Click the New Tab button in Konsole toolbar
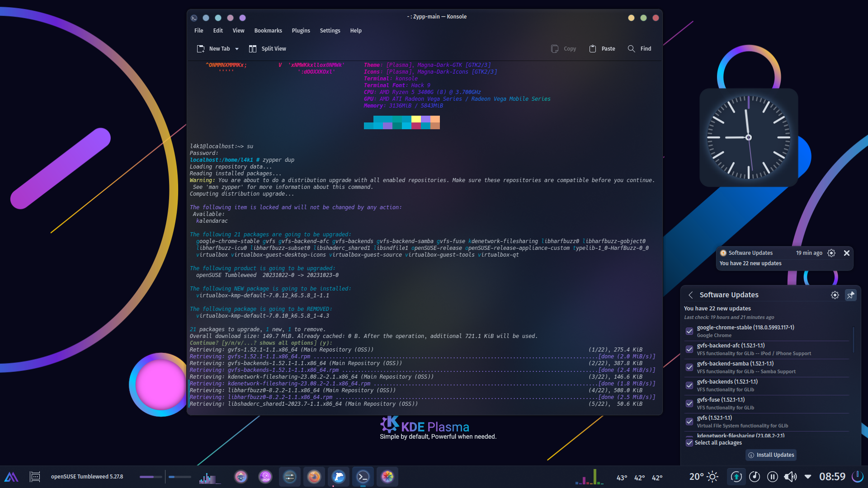 (x=213, y=49)
